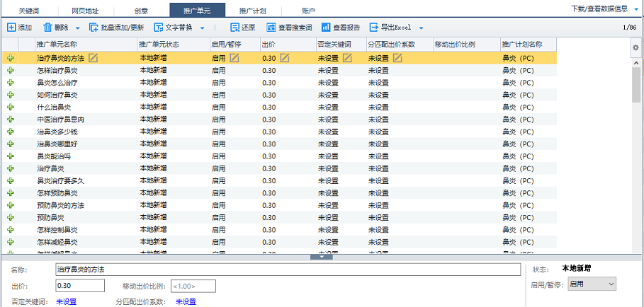Expand the 文字替换 dropdown arrow
The height and width of the screenshot is (307, 644).
tap(202, 28)
